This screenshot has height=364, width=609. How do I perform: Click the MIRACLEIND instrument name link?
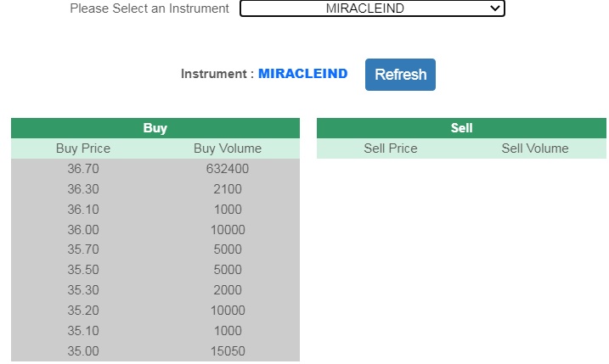click(x=303, y=74)
